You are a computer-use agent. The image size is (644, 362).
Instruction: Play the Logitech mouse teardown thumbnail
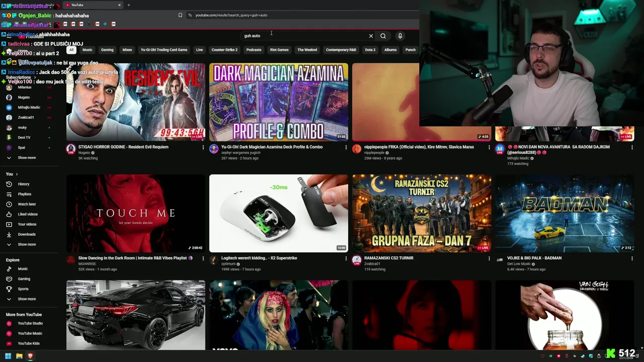(279, 213)
